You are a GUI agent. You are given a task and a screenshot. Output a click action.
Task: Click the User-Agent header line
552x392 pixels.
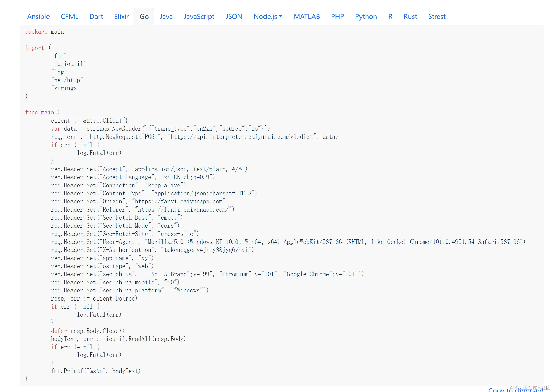[288, 242]
